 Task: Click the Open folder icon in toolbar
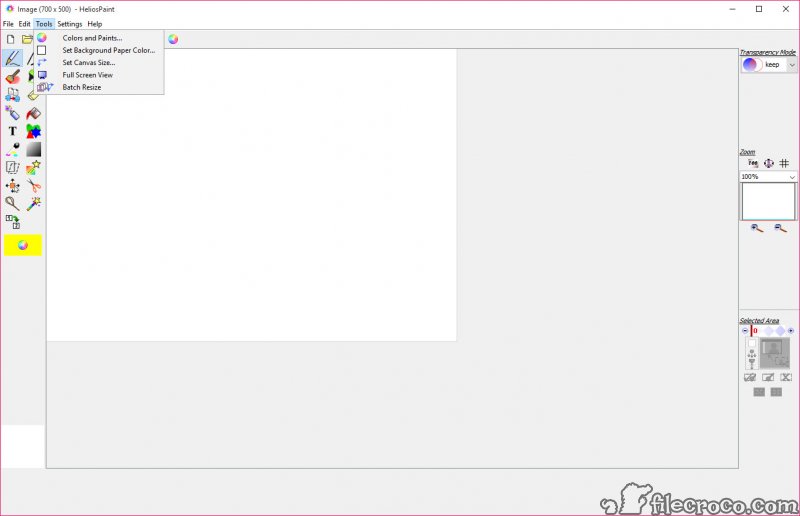pos(27,39)
